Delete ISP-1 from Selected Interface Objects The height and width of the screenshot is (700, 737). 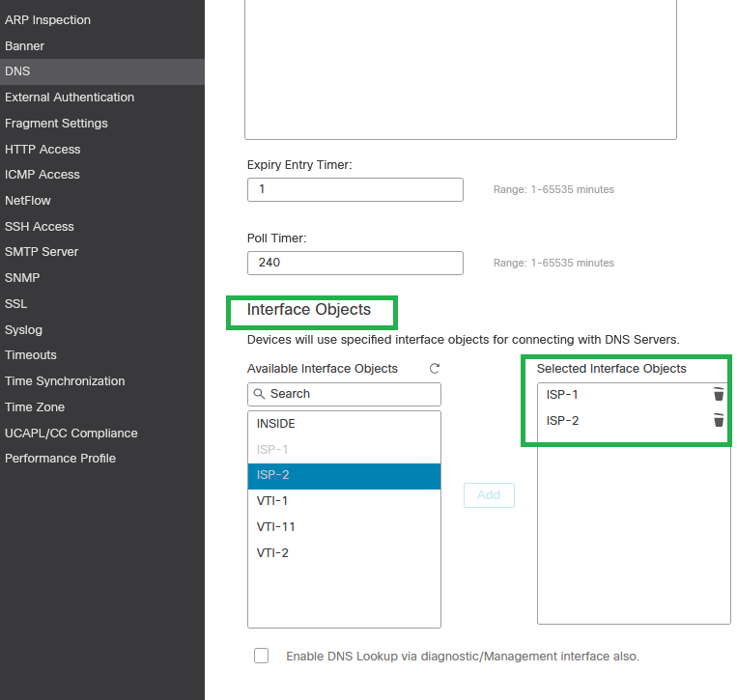[x=719, y=394]
